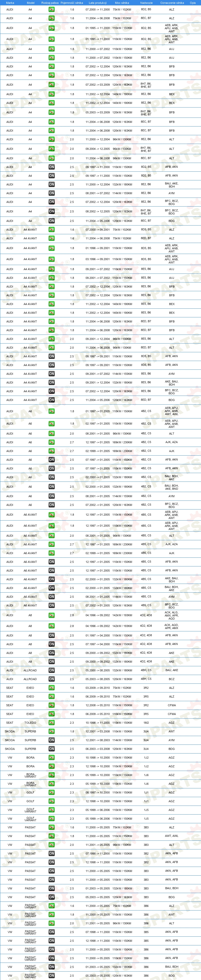Select date cell 05.2003 -> 03.2009
The height and width of the screenshot is (980, 201).
pyautogui.click(x=98, y=112)
